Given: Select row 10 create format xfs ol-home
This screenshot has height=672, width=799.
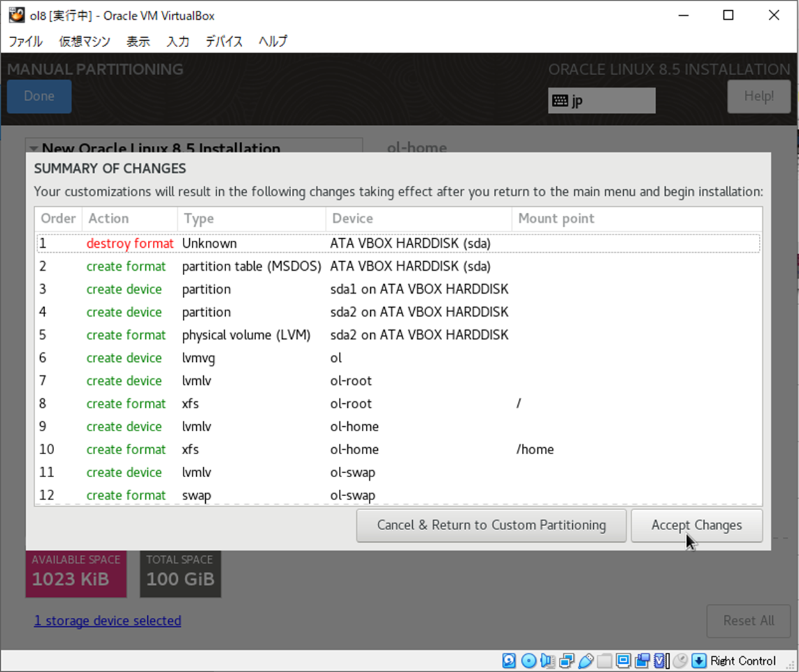Looking at the screenshot, I should pyautogui.click(x=398, y=450).
